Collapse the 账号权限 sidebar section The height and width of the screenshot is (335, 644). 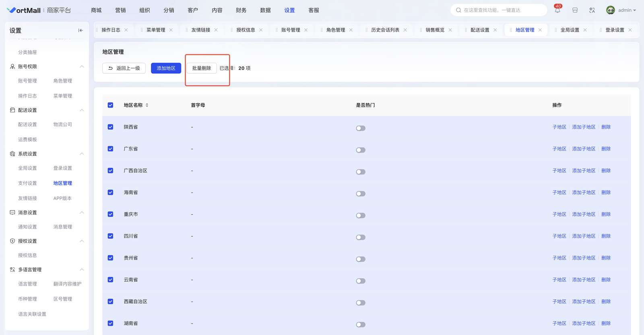[82, 66]
